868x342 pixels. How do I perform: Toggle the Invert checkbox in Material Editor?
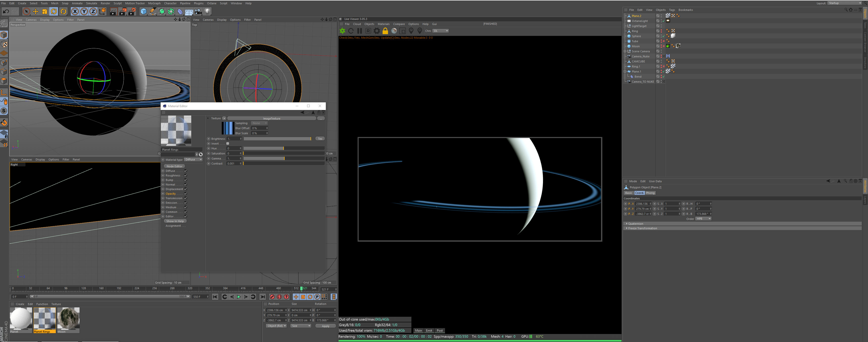pyautogui.click(x=228, y=144)
